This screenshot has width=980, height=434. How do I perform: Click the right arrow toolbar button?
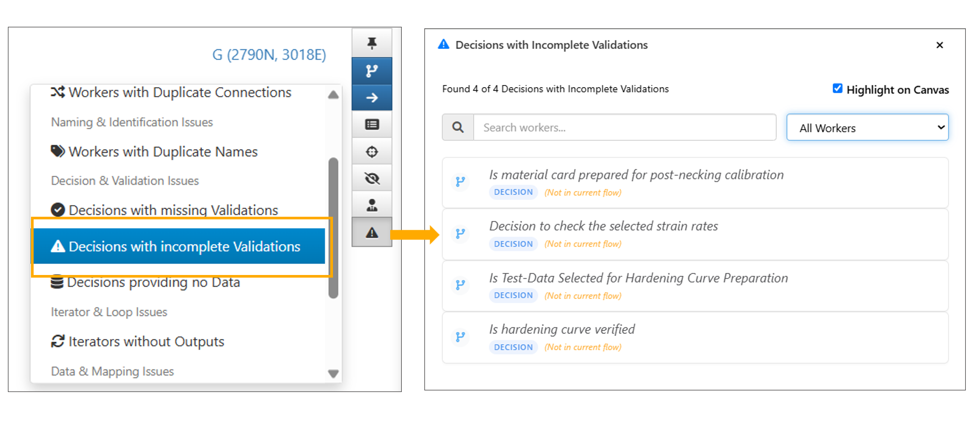pyautogui.click(x=372, y=98)
